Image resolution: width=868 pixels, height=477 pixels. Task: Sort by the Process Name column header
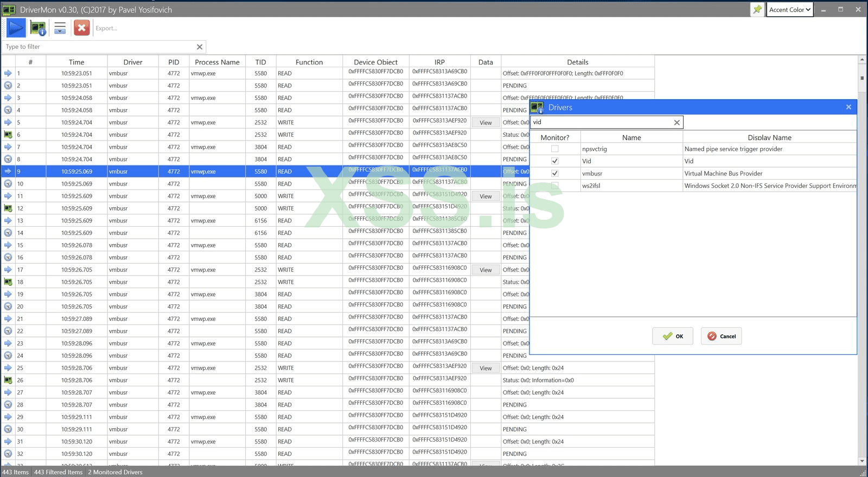[217, 62]
